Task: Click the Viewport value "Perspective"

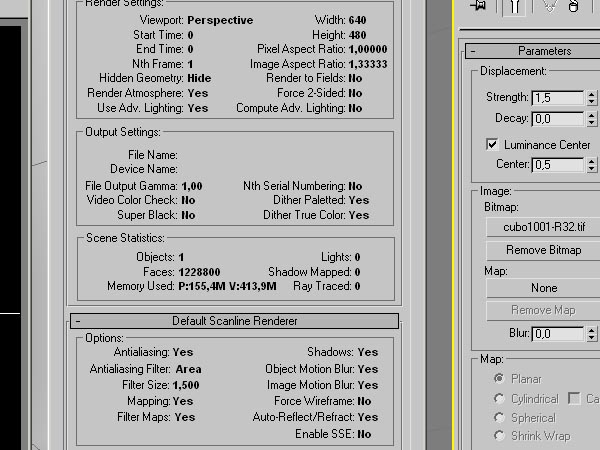Action: point(220,20)
